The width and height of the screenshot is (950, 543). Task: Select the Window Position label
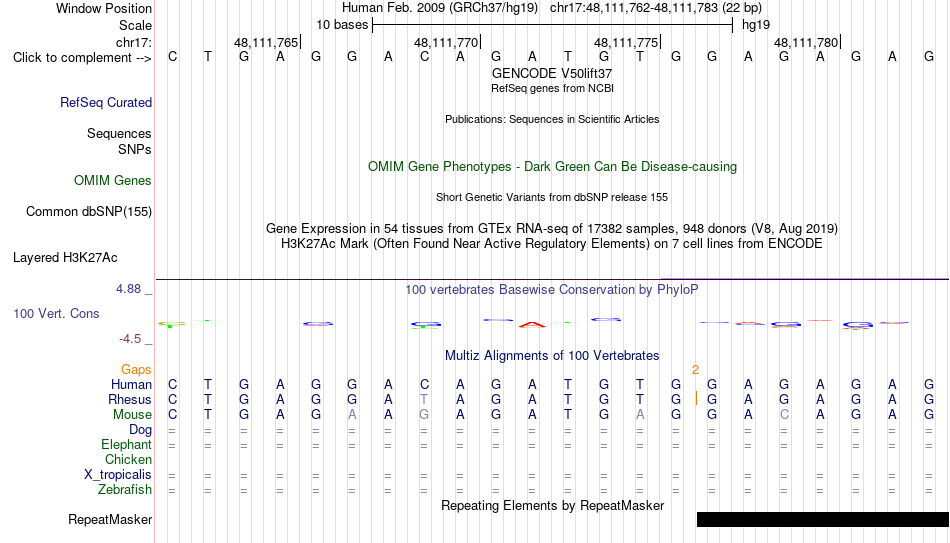pyautogui.click(x=104, y=8)
